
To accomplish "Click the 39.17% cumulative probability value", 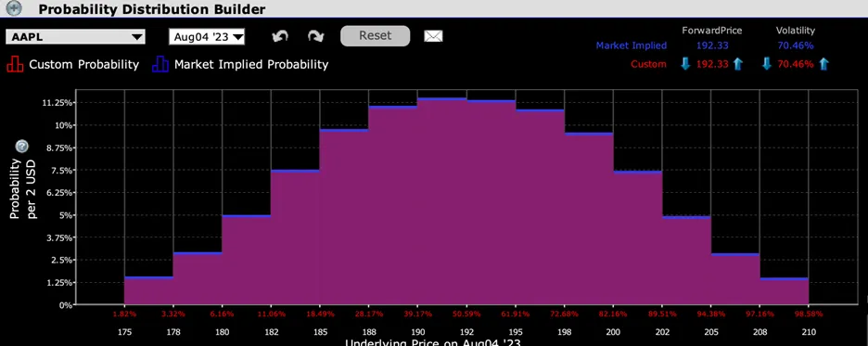I will (418, 314).
